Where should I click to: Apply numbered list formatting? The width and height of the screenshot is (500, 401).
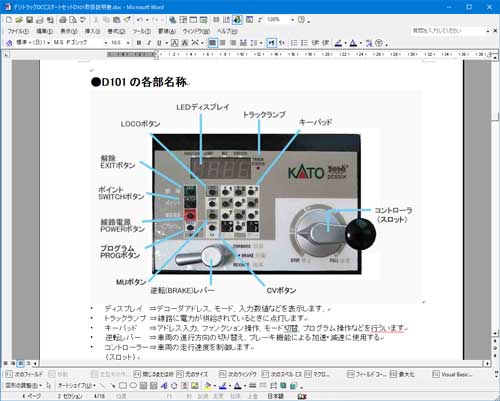click(x=294, y=43)
